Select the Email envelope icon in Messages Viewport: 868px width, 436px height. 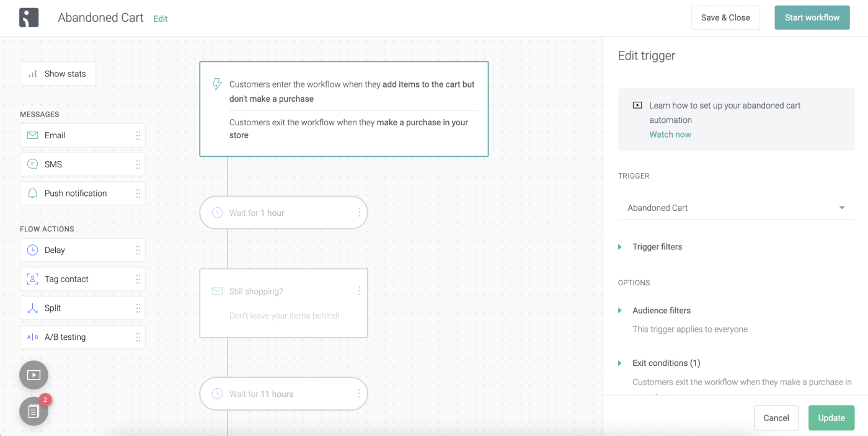[x=33, y=135]
